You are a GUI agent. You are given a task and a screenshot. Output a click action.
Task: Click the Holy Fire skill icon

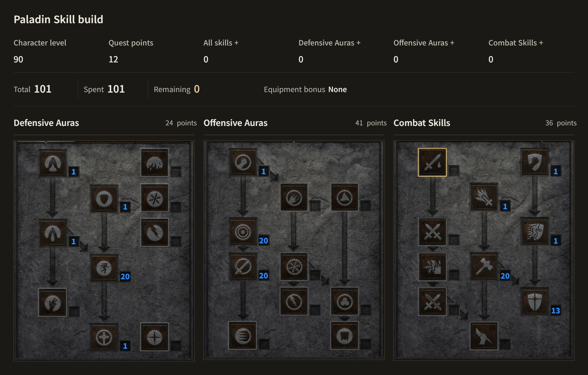(x=294, y=198)
